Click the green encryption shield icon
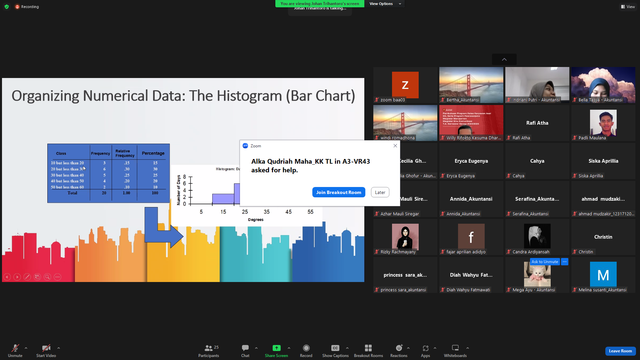The height and width of the screenshot is (360, 640). [7, 7]
